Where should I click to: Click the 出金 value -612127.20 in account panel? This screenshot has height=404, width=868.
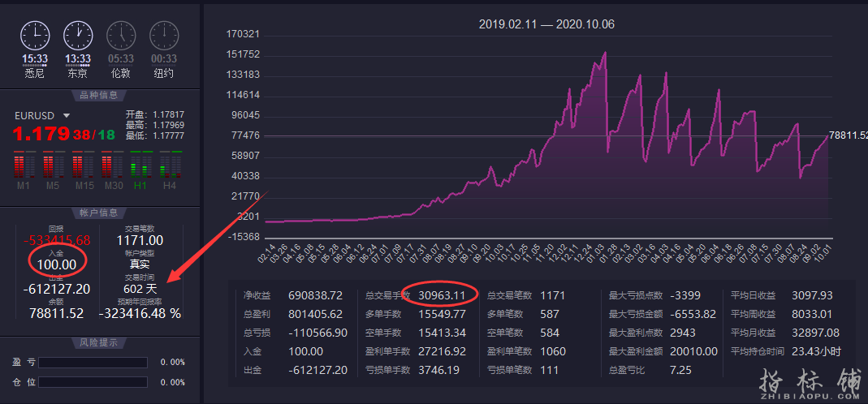coord(57,289)
